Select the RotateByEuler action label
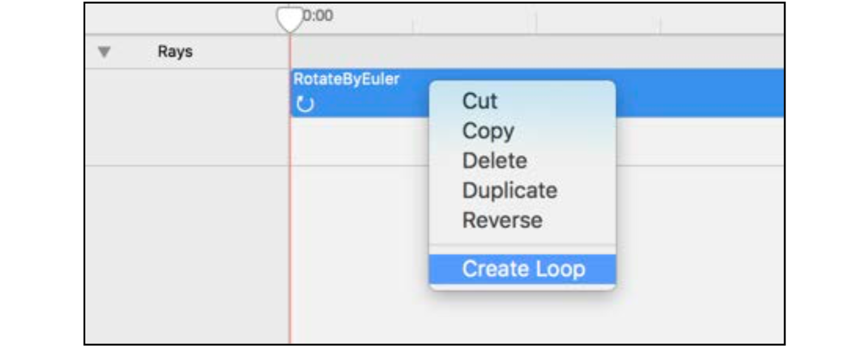Viewport: 868px width, 349px height. tap(346, 79)
